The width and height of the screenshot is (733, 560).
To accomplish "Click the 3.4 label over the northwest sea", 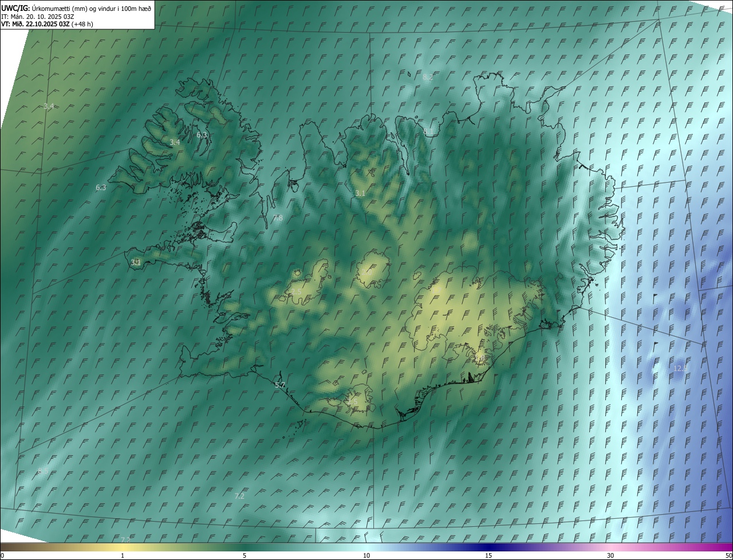I will click(x=49, y=107).
